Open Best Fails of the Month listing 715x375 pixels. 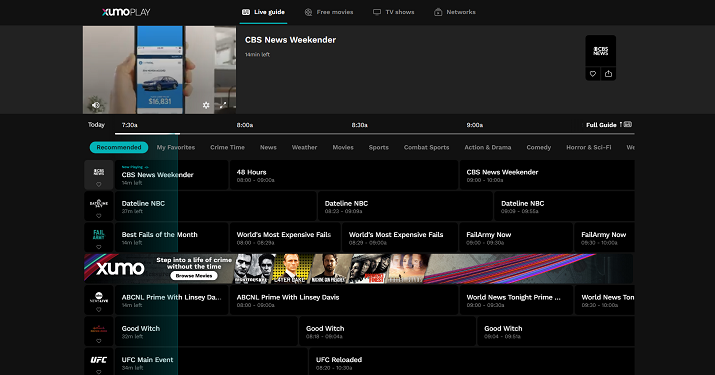click(171, 237)
